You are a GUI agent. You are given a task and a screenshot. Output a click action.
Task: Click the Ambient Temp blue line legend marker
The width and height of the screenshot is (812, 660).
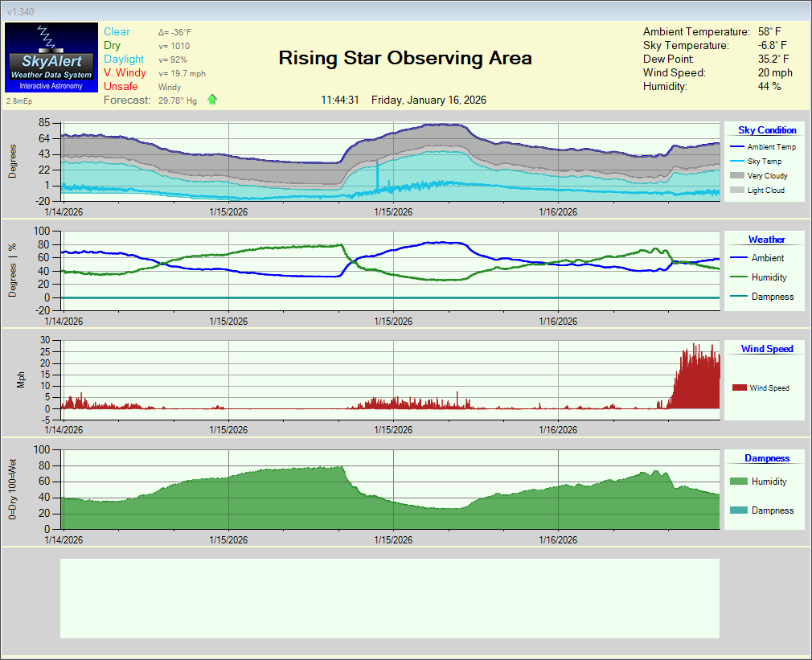coord(736,147)
